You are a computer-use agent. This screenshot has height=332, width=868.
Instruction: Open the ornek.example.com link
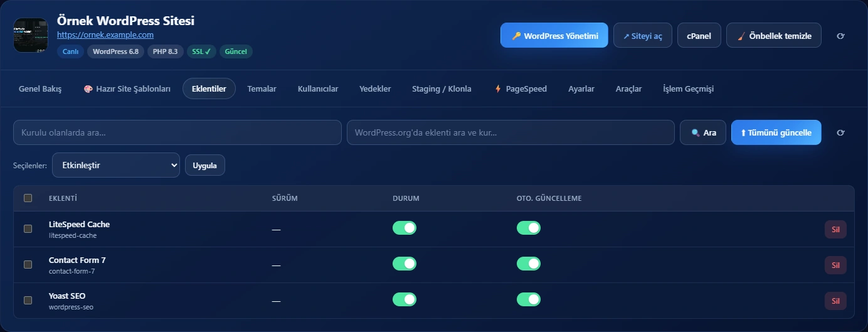click(105, 35)
